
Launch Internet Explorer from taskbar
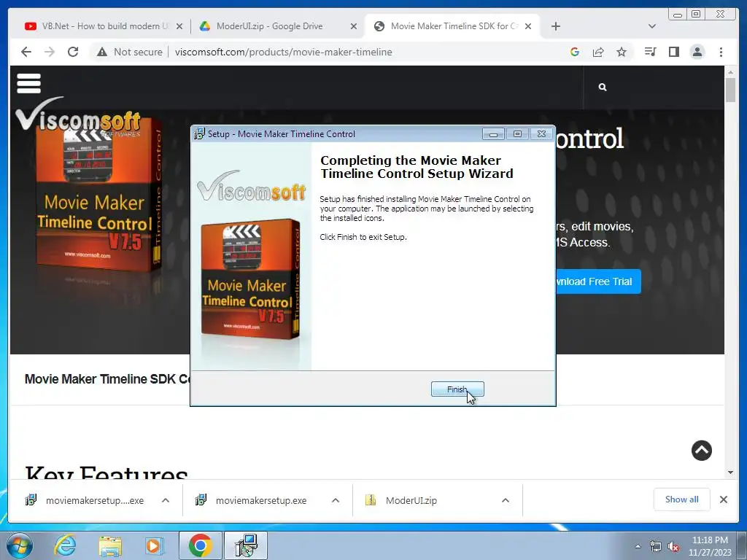point(65,545)
